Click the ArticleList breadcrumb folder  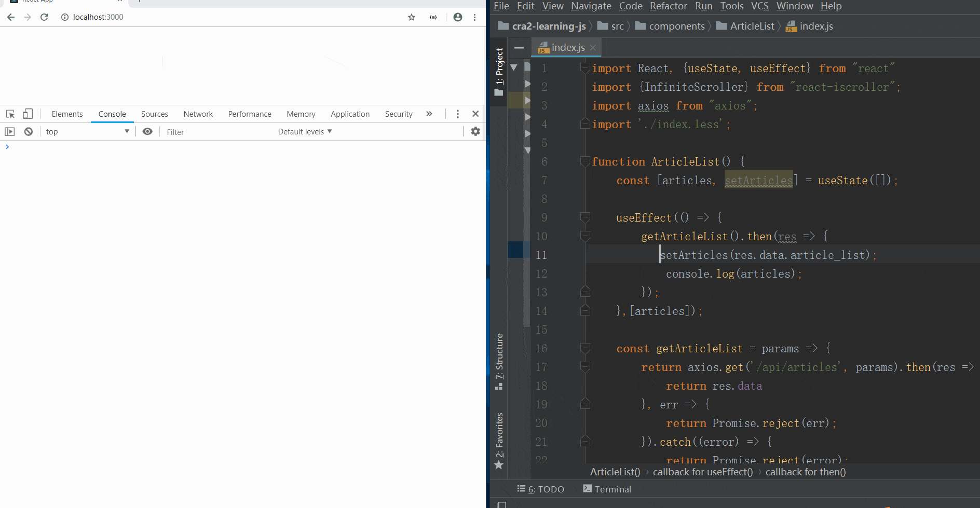[x=752, y=26]
